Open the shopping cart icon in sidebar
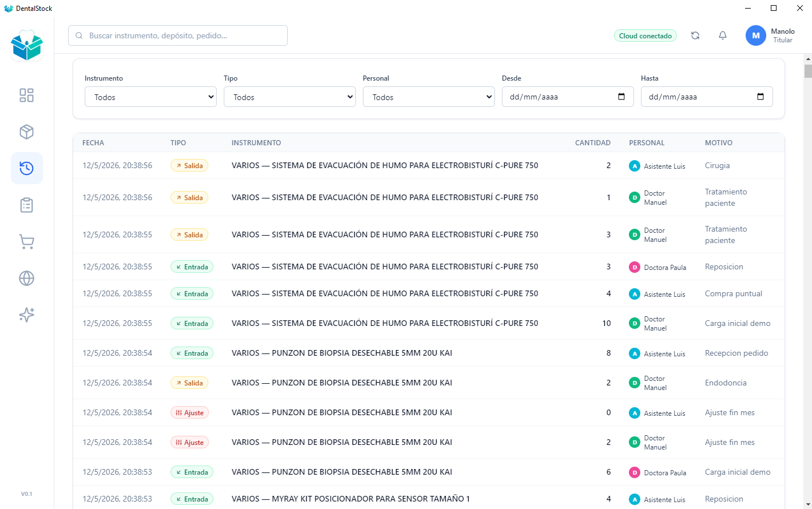 (27, 241)
